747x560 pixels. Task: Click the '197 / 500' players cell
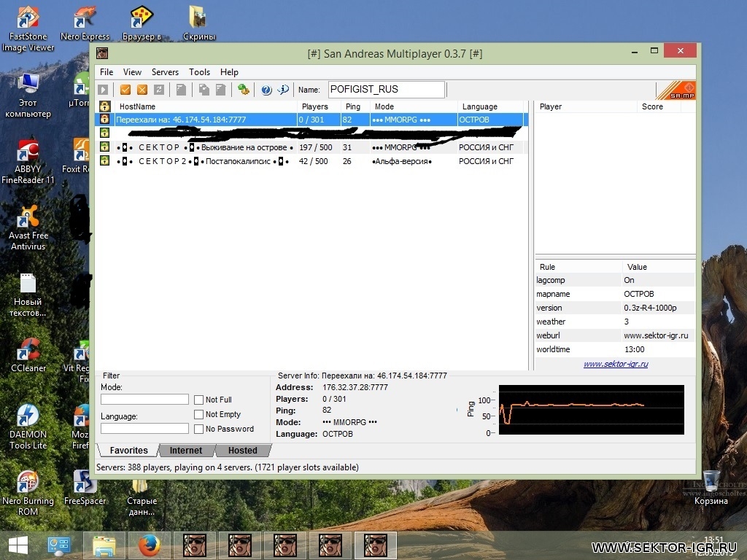point(315,147)
